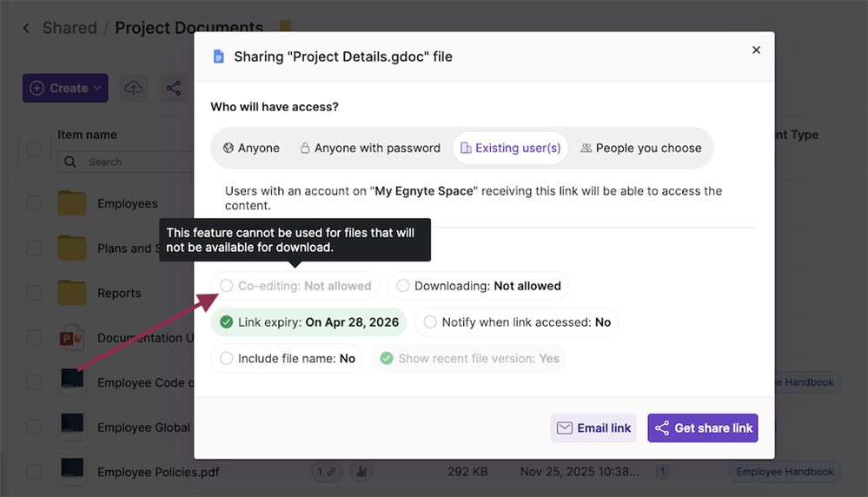Viewport: 868px width, 497px height.
Task: Check the Employee Policies.pdf checkbox
Action: click(34, 472)
